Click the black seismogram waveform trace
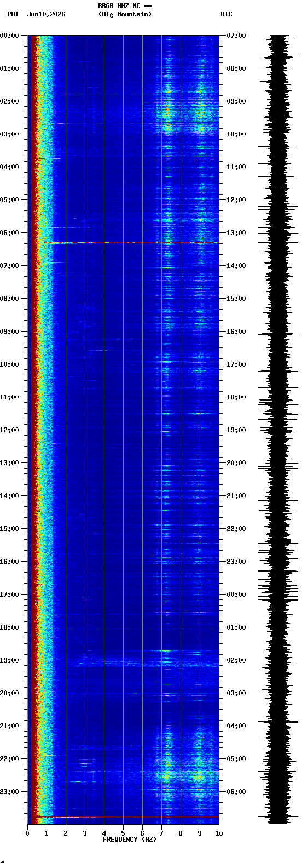Screen dimensions: 302x868 pos(278,430)
